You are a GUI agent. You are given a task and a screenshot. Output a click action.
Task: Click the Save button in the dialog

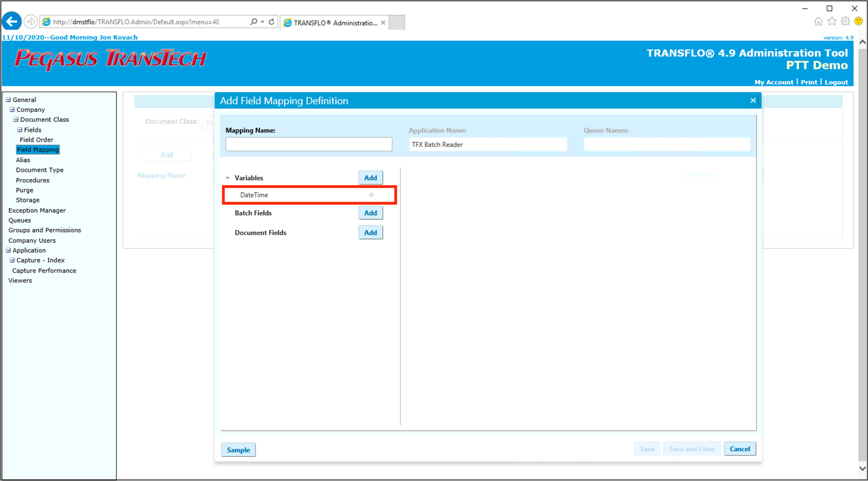tap(647, 449)
